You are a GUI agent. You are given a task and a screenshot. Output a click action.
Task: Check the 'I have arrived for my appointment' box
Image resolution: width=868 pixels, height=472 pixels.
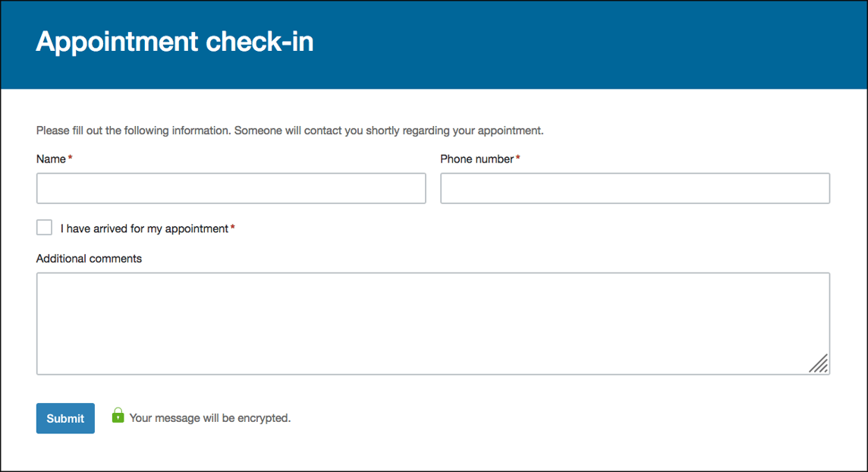coord(44,227)
